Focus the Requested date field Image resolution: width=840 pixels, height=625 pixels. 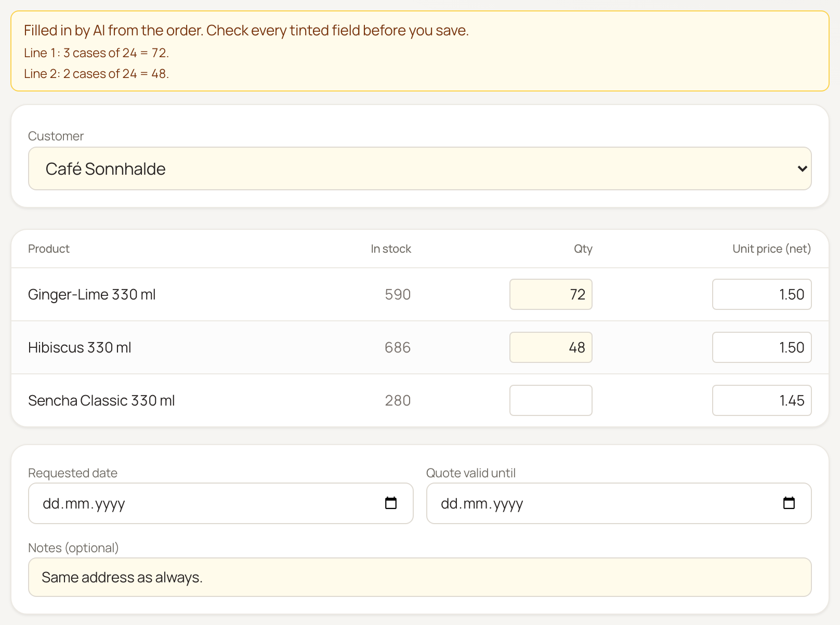click(221, 503)
